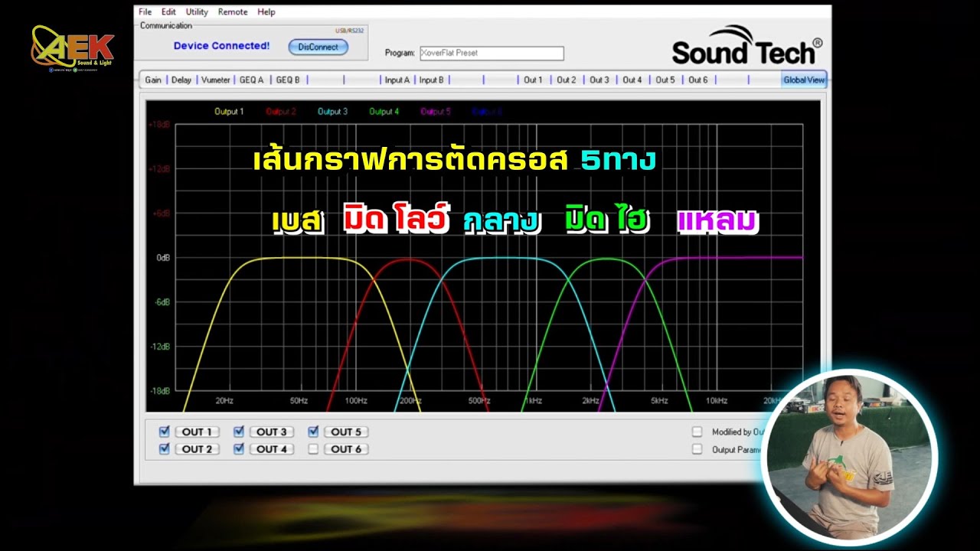The height and width of the screenshot is (551, 980).
Task: Click the 'Device Connected!' status text
Action: [x=221, y=46]
